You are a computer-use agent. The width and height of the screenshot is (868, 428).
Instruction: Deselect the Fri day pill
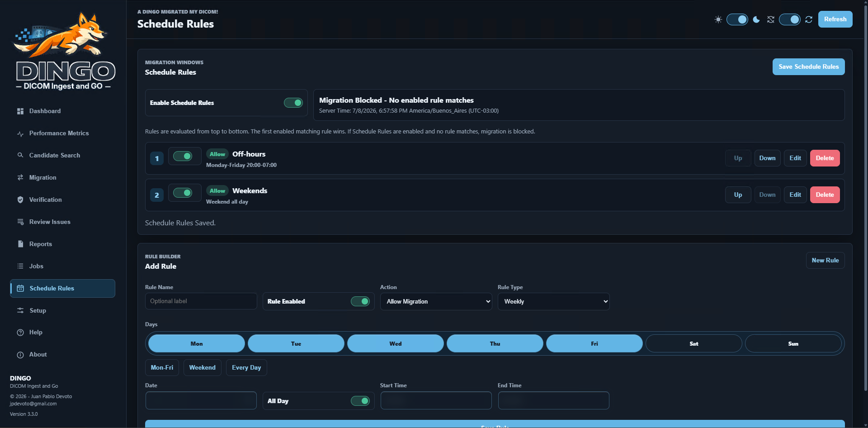coord(594,343)
